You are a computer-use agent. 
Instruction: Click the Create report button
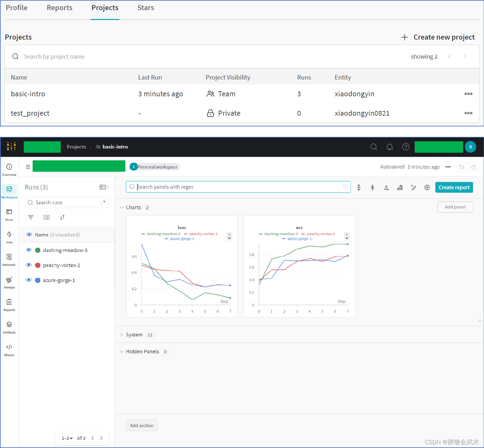(x=454, y=187)
